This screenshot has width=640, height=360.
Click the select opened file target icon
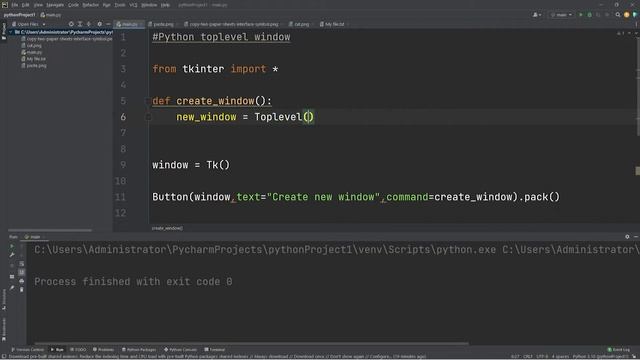pyautogui.click(x=71, y=24)
